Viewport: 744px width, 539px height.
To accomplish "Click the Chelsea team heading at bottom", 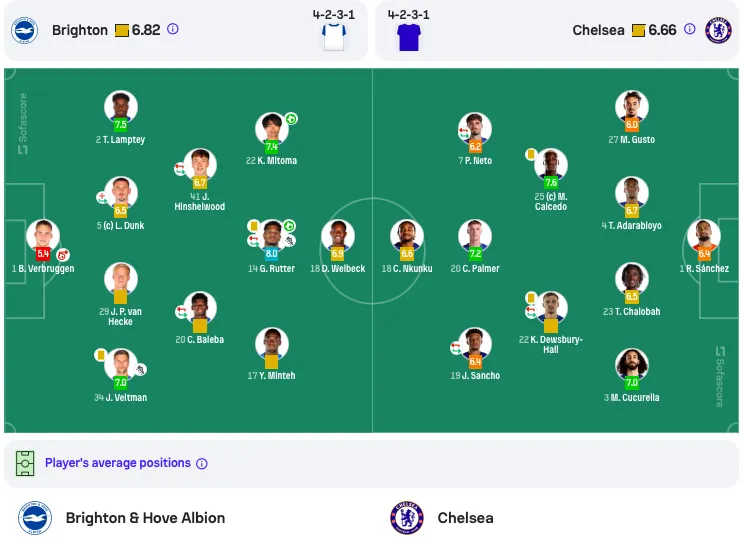I will tap(465, 518).
